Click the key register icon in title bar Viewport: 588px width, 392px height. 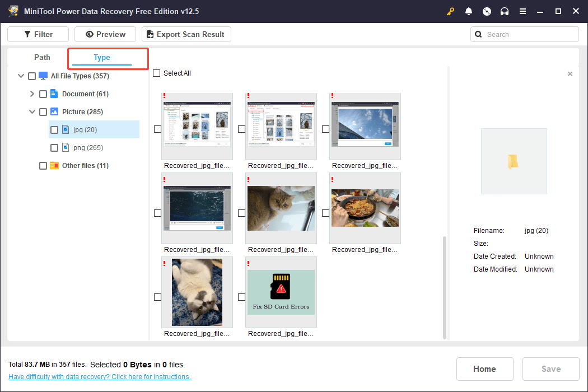click(x=451, y=11)
